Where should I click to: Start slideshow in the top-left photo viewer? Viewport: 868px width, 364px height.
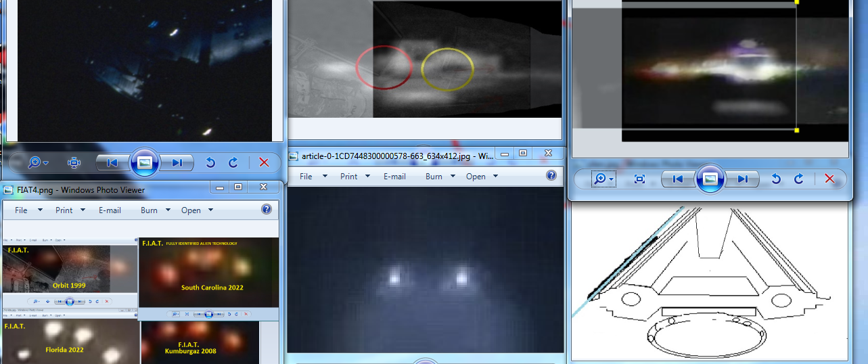click(144, 162)
